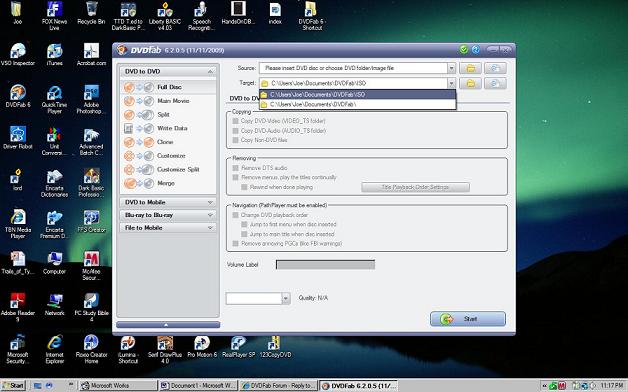This screenshot has height=392, width=628.
Task: Open the Computer desktop icon
Action: click(54, 263)
